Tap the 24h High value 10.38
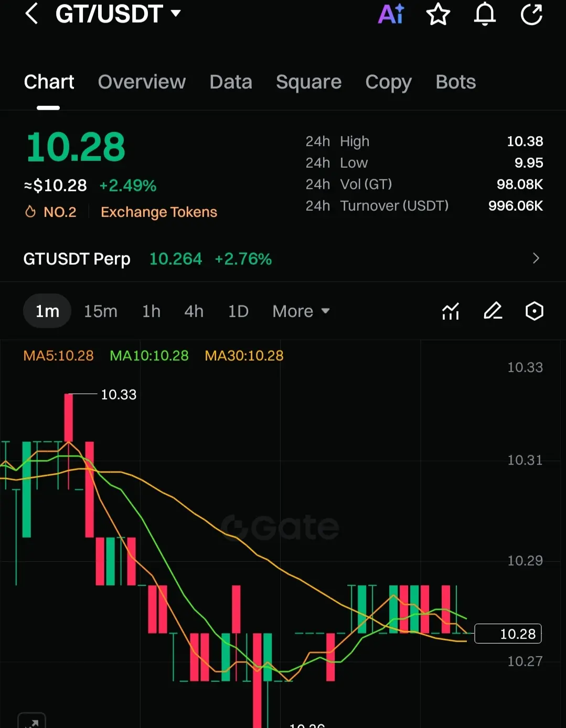The height and width of the screenshot is (728, 566). 525,141
